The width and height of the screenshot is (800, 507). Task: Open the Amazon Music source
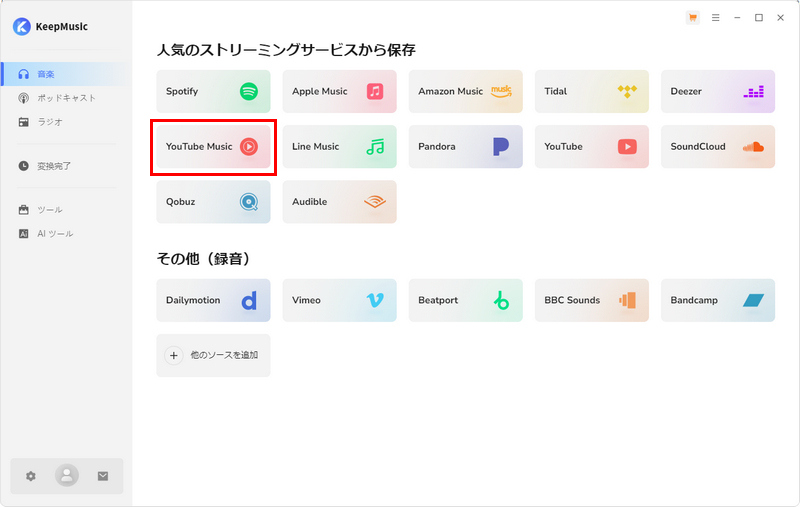point(465,91)
